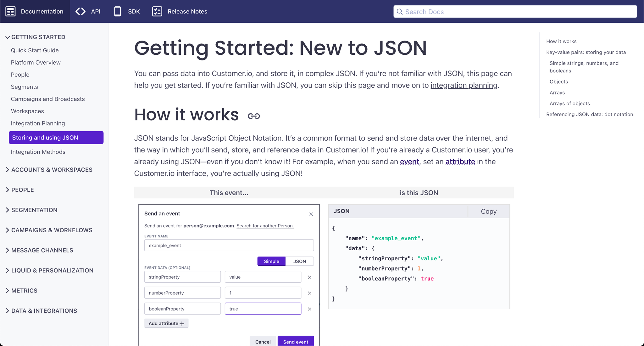Follow the integration planning link in intro
This screenshot has width=644, height=346.
[x=464, y=85]
